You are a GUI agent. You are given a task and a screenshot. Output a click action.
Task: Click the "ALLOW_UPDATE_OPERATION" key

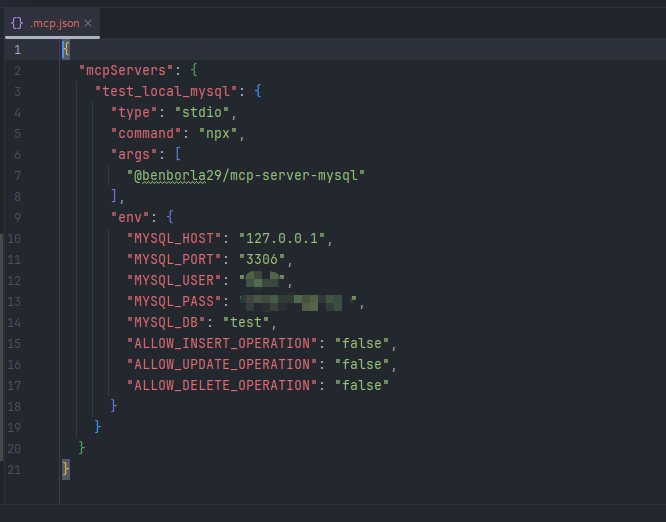(x=222, y=364)
